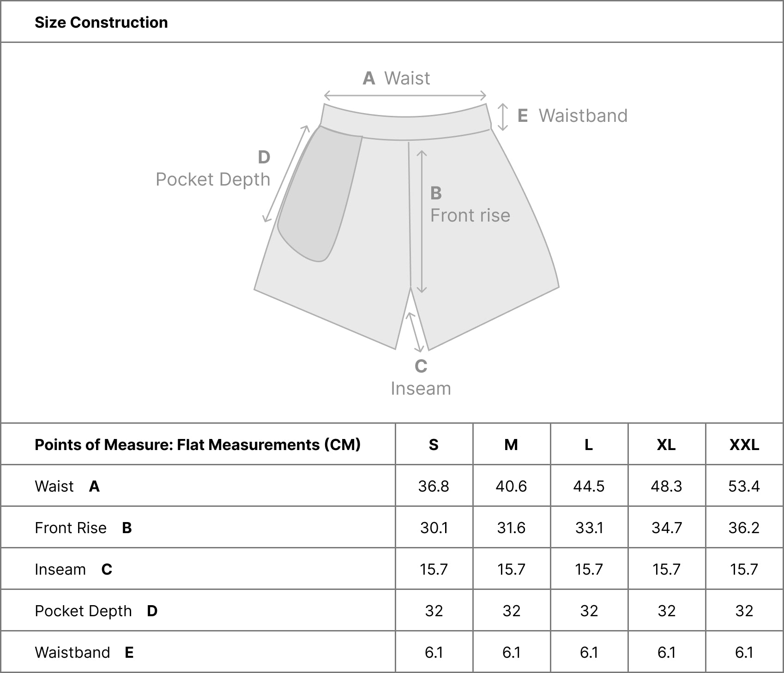Click the Waist value 53.4 for XXL

(744, 486)
